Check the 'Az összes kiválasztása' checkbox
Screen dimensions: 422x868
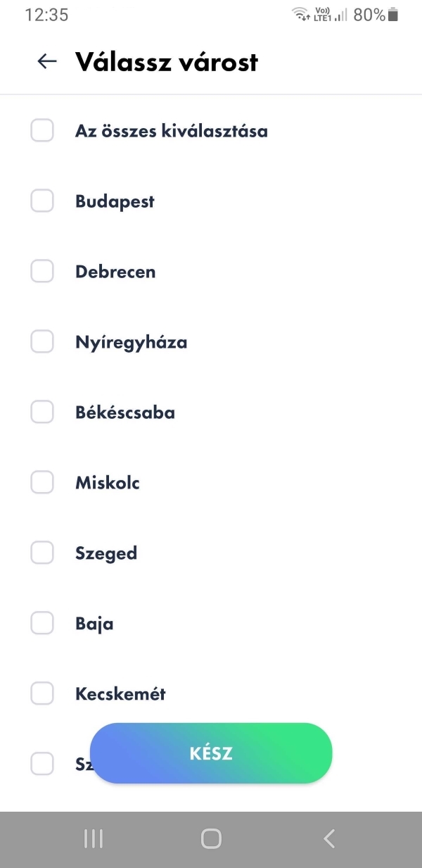click(x=42, y=131)
